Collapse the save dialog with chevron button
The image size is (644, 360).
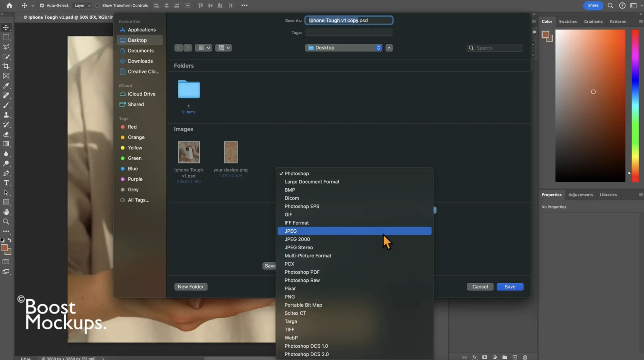pos(389,48)
